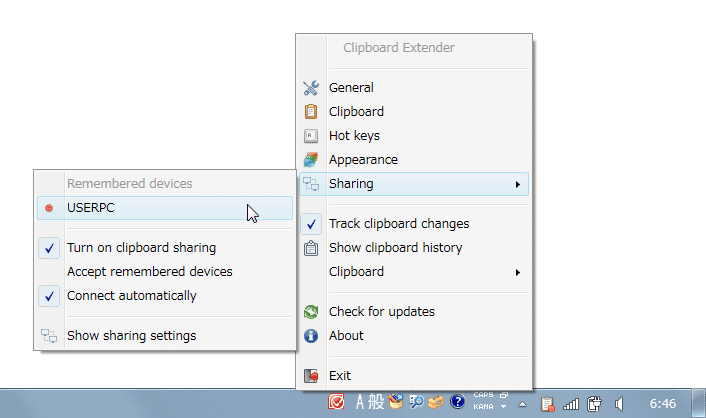Click the Show sharing settings icon

49,336
